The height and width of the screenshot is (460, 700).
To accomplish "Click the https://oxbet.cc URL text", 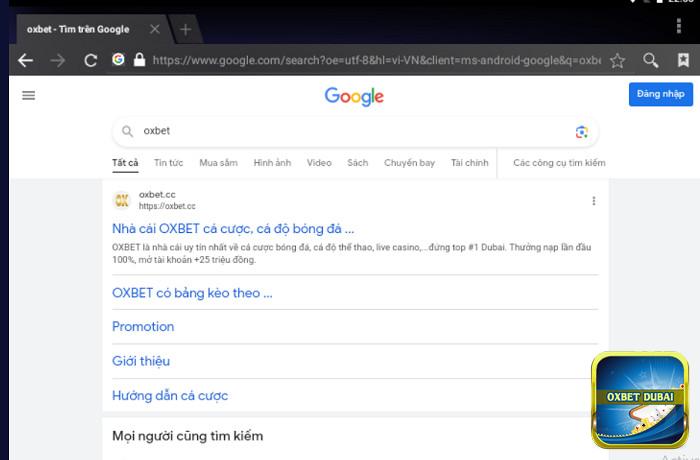I will pos(167,206).
